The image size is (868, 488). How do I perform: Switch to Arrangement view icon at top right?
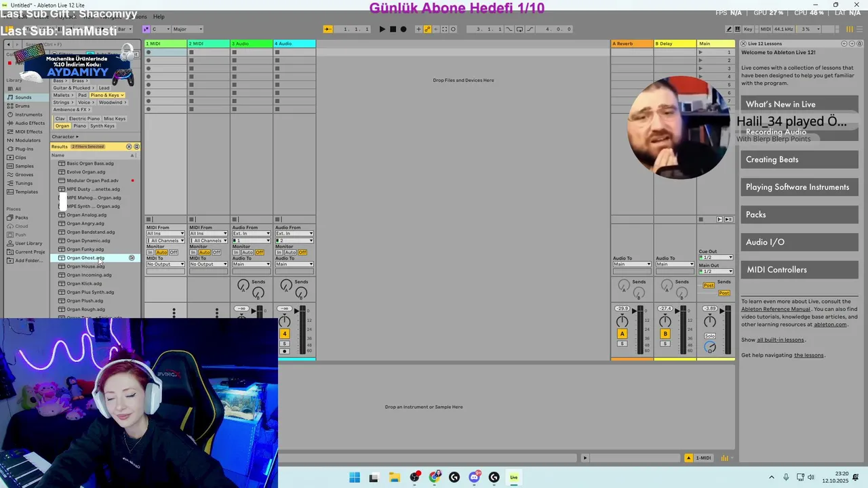click(x=859, y=29)
